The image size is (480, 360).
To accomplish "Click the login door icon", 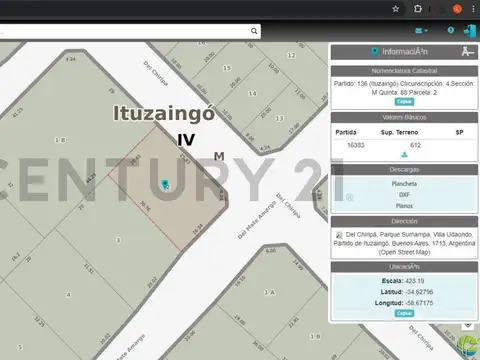I will click(470, 31).
